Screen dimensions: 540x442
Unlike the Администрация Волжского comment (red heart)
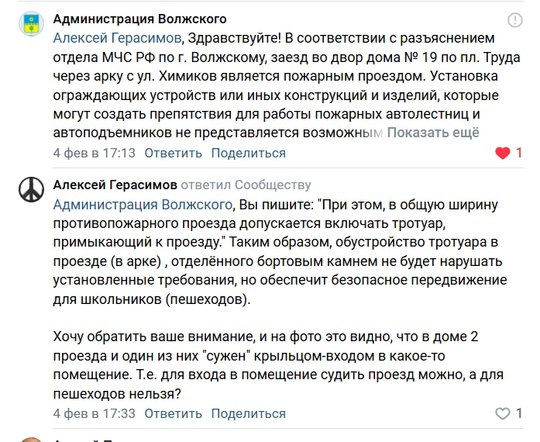(x=502, y=153)
